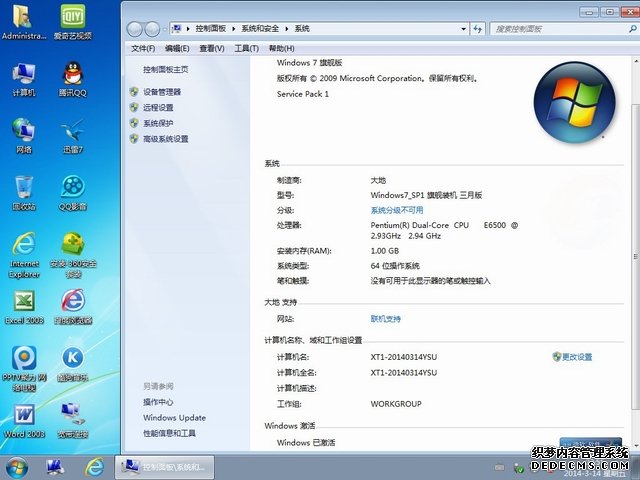Open the 工具(T) menu

247,49
